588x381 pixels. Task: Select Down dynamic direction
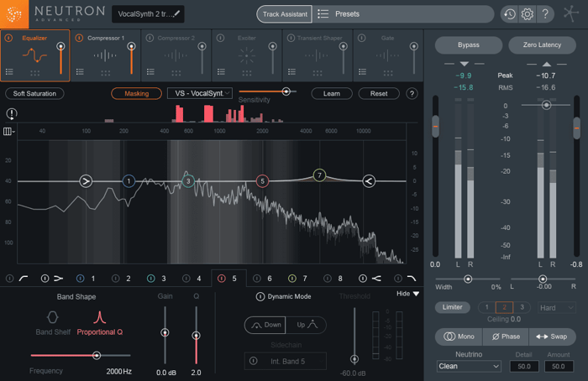click(265, 325)
